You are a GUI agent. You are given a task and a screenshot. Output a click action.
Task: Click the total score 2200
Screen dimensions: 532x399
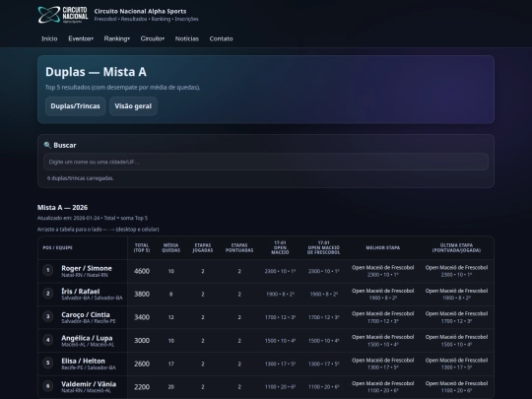pos(142,387)
